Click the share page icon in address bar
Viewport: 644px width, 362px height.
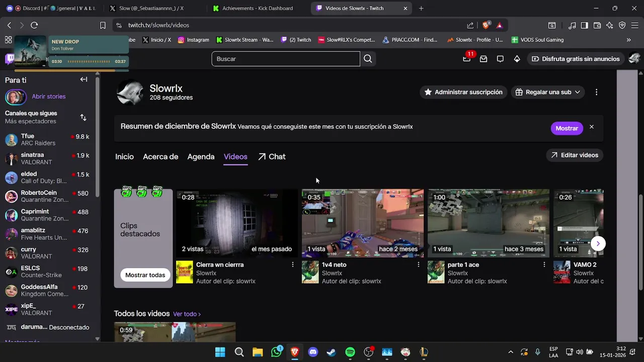click(x=470, y=25)
